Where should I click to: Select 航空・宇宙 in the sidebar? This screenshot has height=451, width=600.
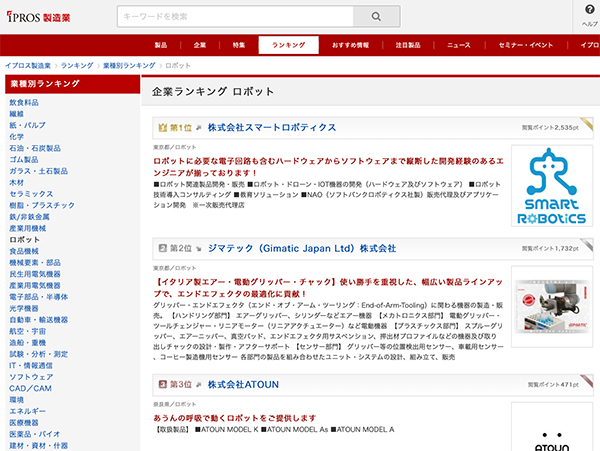point(28,331)
